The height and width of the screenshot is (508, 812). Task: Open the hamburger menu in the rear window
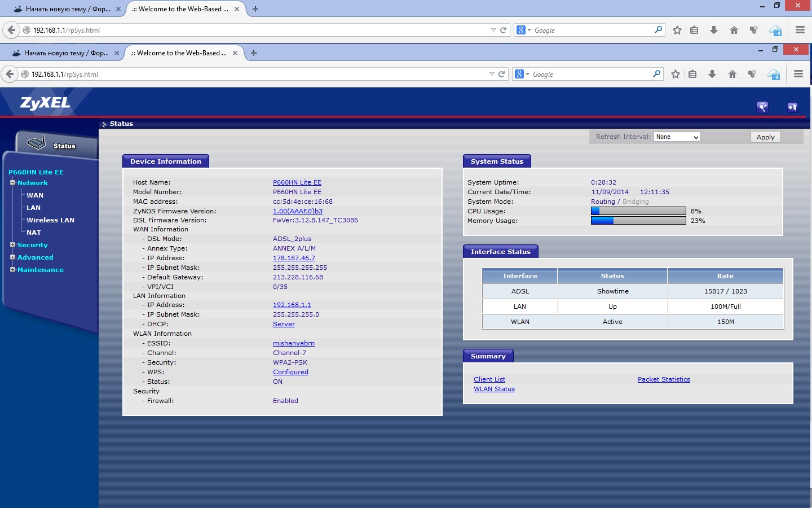pyautogui.click(x=800, y=30)
